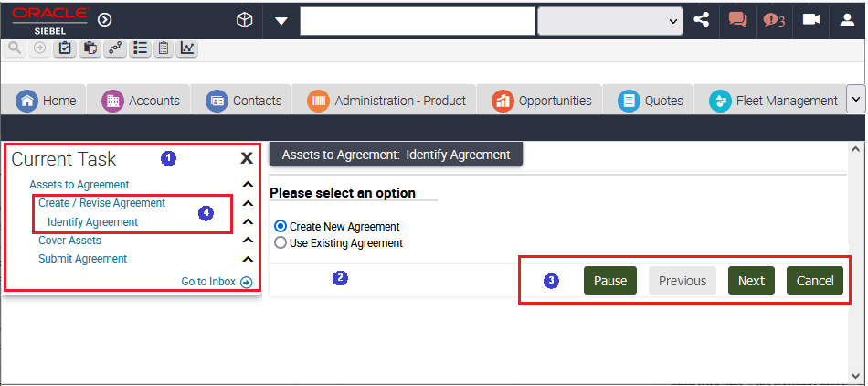868x386 pixels.
Task: Open the user profile icon
Action: tap(847, 20)
